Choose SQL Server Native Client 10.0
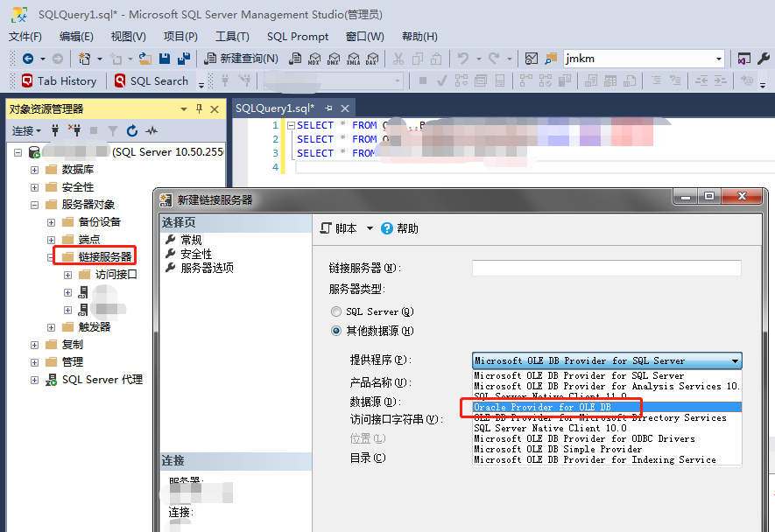 (607, 428)
